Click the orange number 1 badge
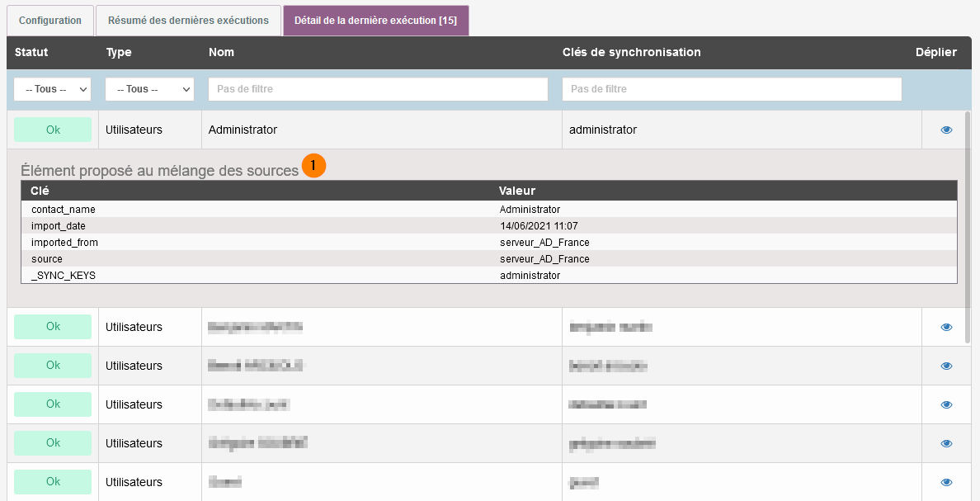The image size is (980, 501). coord(313,166)
